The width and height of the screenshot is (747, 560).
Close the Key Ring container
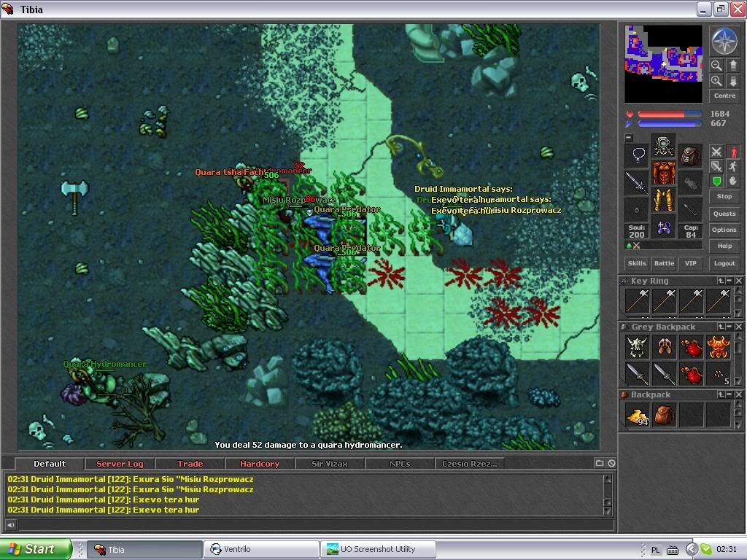738,281
